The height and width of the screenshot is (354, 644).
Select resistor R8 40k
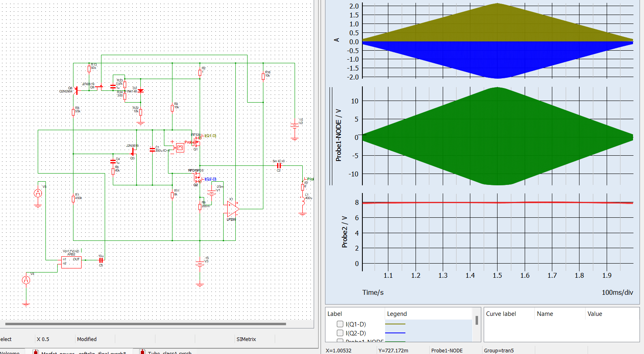(113, 172)
